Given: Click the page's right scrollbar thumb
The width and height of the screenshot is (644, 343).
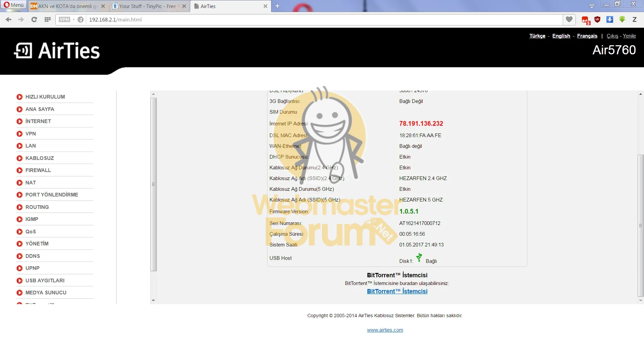Looking at the screenshot, I should tap(641, 226).
